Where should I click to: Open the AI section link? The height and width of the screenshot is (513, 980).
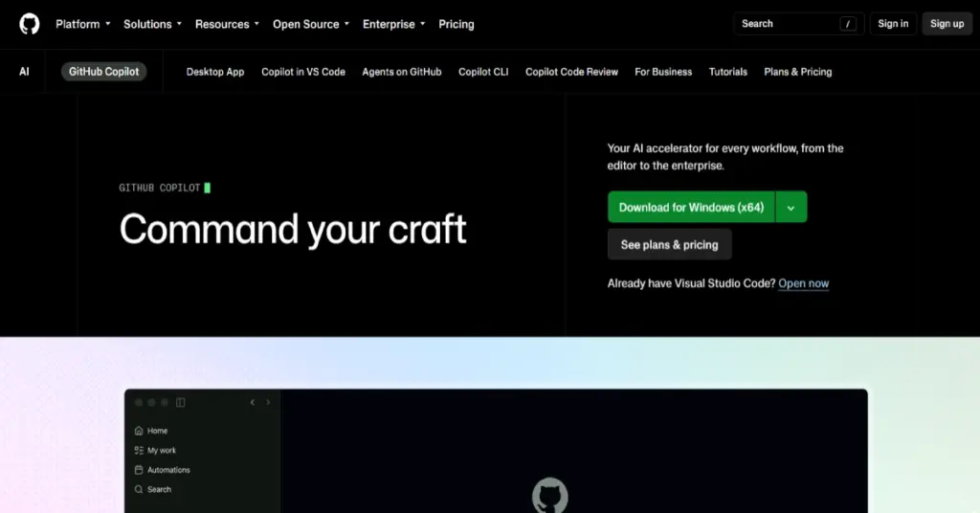point(24,72)
